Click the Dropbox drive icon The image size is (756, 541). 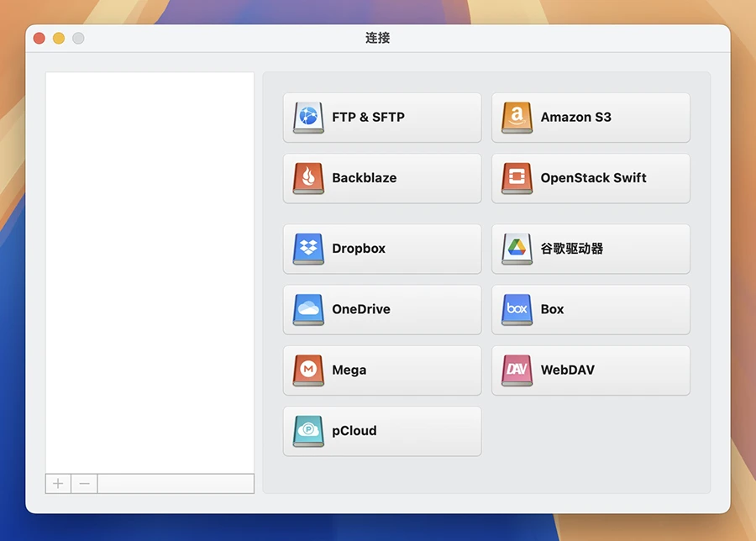coord(308,249)
